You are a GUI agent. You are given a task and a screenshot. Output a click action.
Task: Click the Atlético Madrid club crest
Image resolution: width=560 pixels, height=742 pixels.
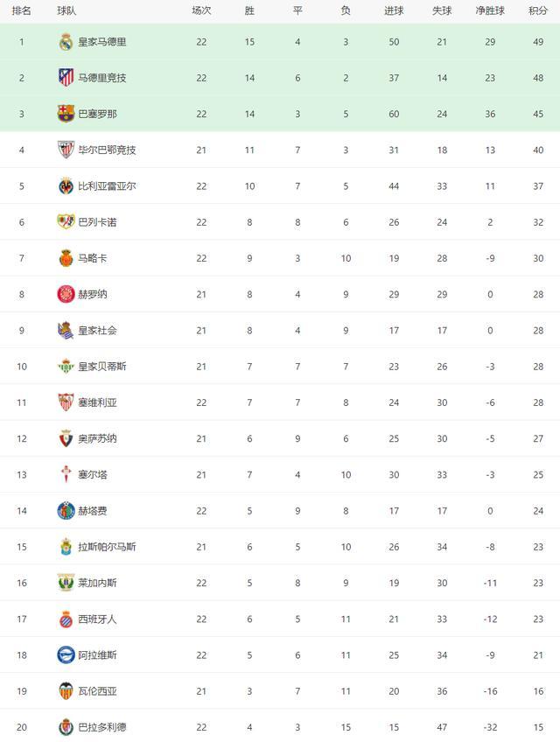[x=66, y=78]
